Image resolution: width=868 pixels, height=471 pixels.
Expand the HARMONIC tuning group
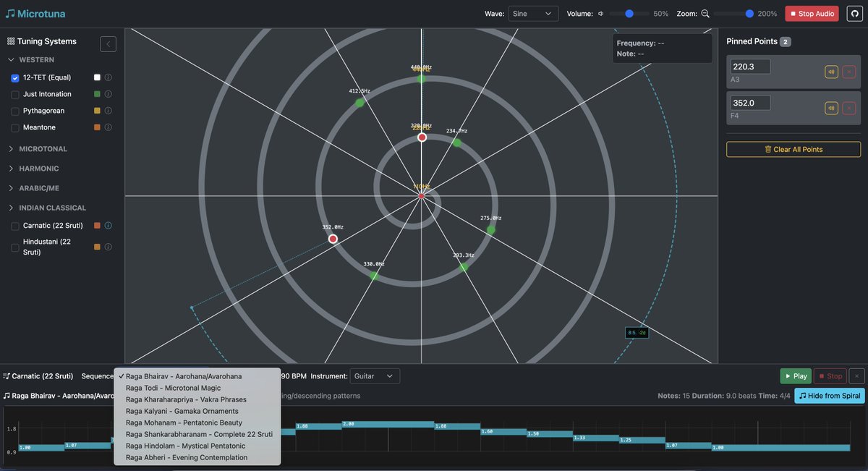coord(33,169)
